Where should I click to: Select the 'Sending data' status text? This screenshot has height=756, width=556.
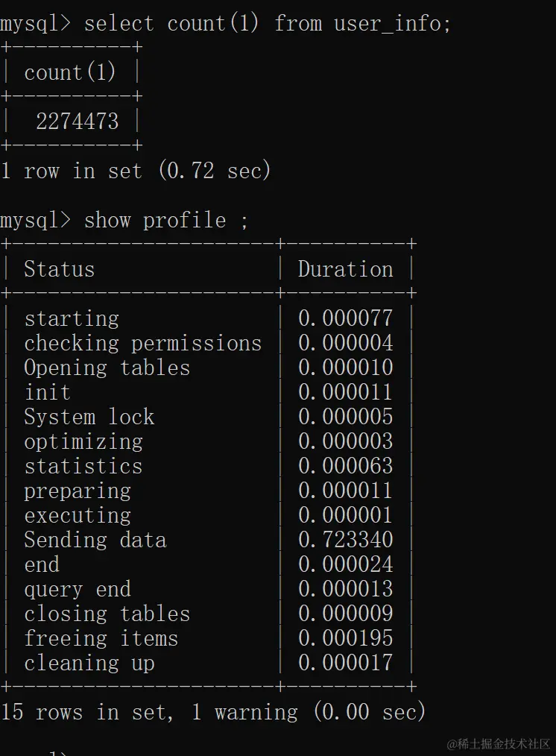point(95,540)
